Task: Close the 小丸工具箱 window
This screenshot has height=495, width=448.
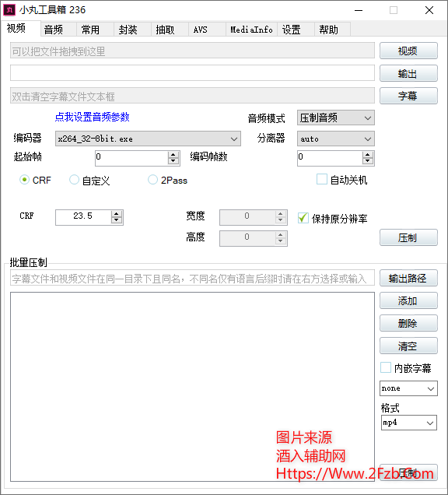Action: [429, 10]
